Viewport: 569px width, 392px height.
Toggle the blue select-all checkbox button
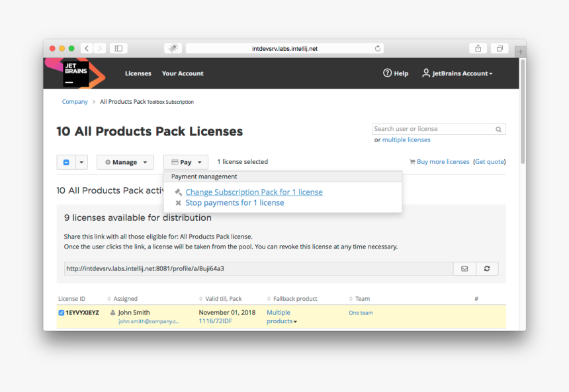pos(66,162)
